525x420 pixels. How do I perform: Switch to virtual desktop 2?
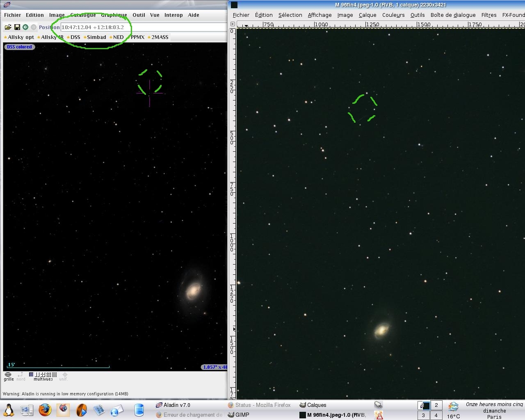coord(436,405)
